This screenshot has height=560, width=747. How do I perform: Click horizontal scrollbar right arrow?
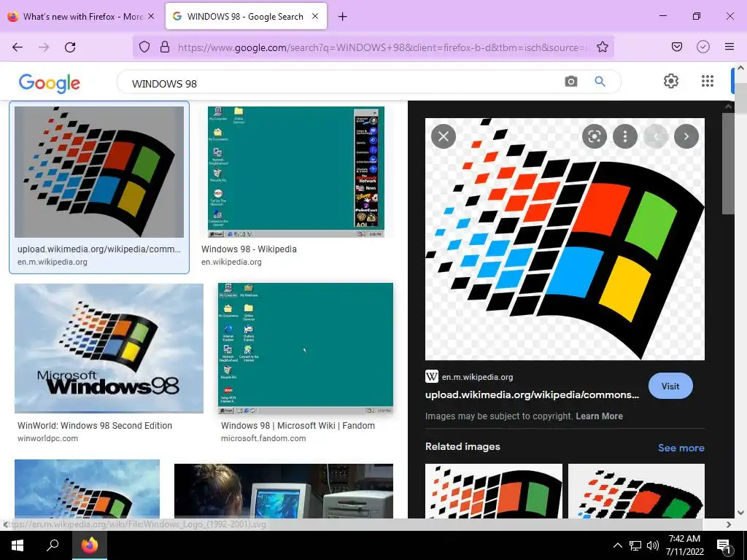[x=729, y=525]
